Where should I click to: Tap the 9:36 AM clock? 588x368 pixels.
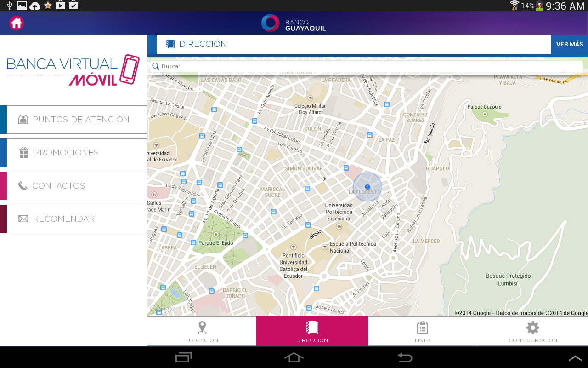click(565, 6)
